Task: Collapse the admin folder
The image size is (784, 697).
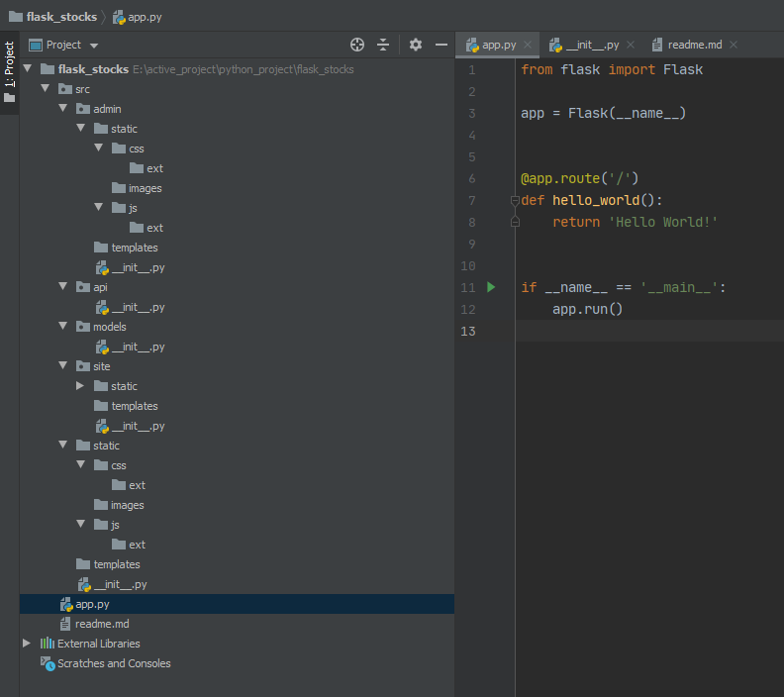Action: [63, 109]
